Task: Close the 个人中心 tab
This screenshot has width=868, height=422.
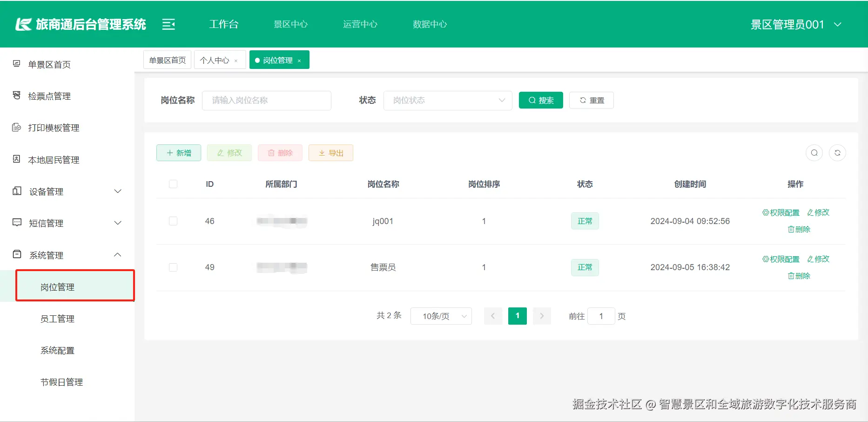Action: point(236,61)
